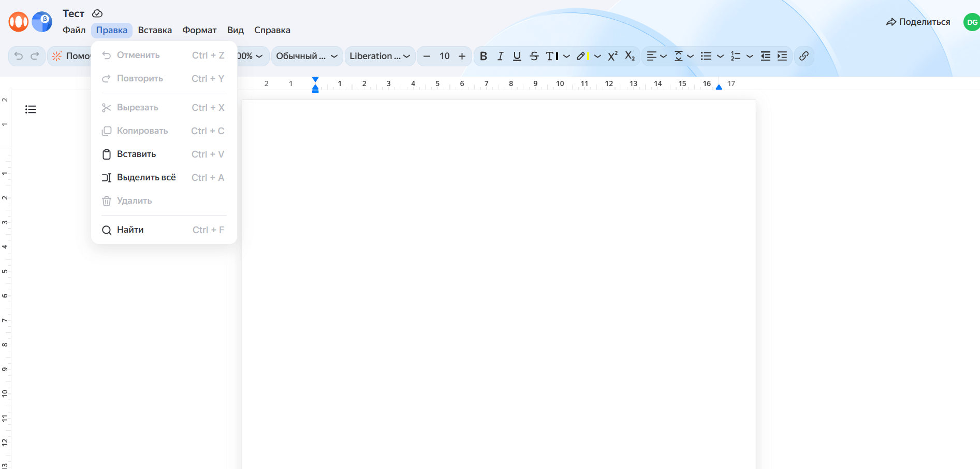Increase font size with plus stepper

462,56
